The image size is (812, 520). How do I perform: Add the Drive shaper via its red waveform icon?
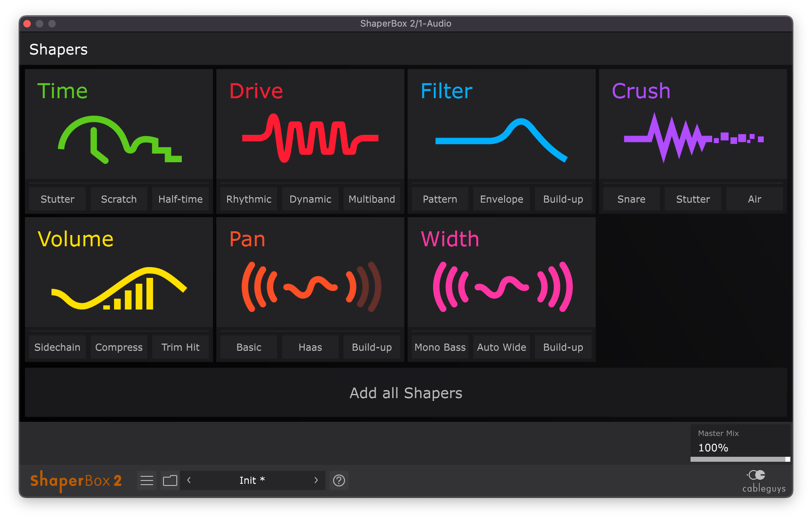pyautogui.click(x=310, y=138)
